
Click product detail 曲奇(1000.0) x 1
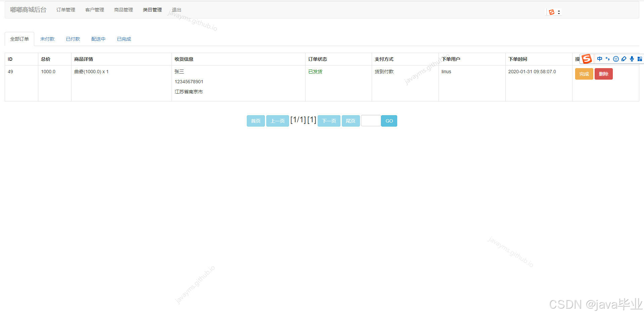(91, 72)
